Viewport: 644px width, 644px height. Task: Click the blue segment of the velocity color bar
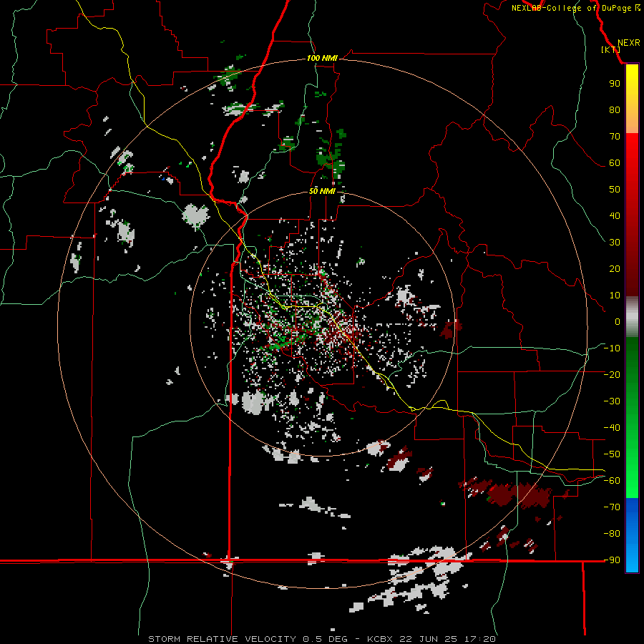click(x=632, y=535)
